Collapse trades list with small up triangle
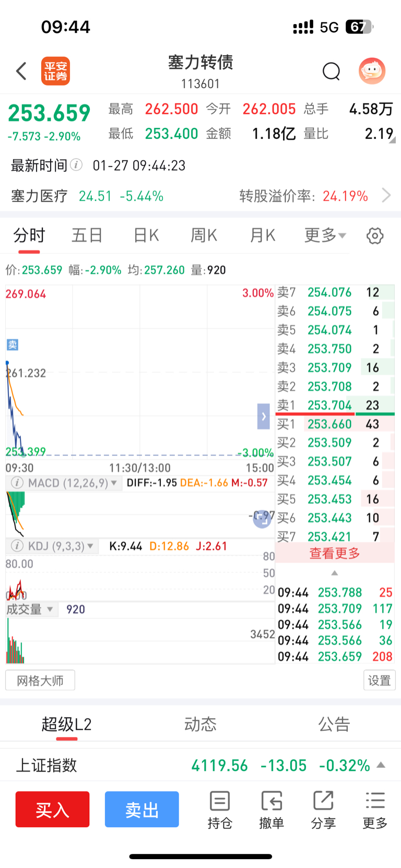This screenshot has width=401, height=868. click(x=335, y=573)
